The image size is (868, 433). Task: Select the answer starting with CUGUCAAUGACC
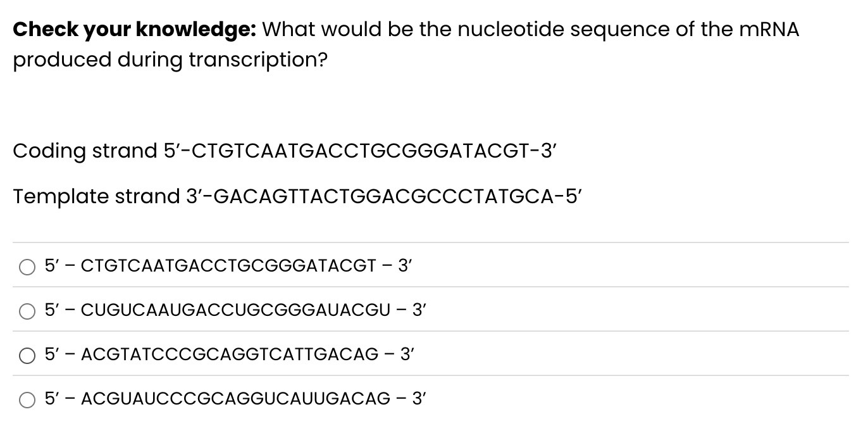point(27,311)
